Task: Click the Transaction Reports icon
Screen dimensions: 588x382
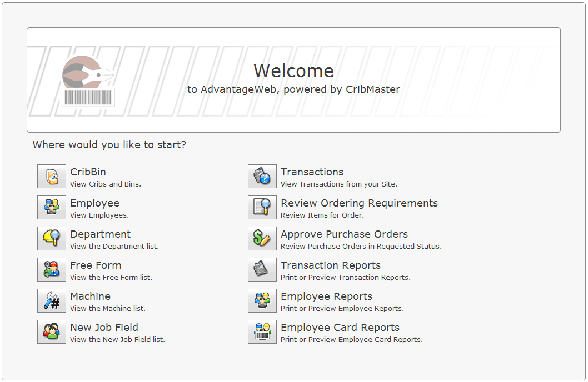Action: pos(262,270)
